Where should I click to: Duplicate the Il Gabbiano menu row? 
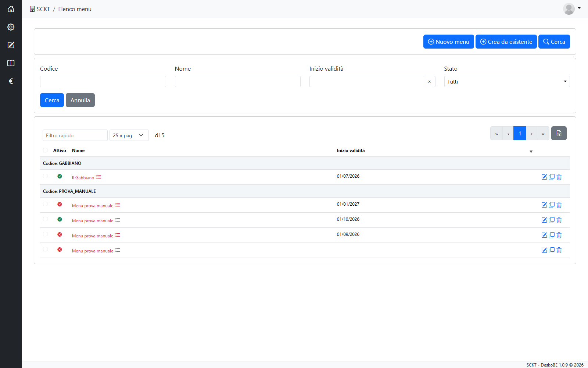click(x=552, y=177)
